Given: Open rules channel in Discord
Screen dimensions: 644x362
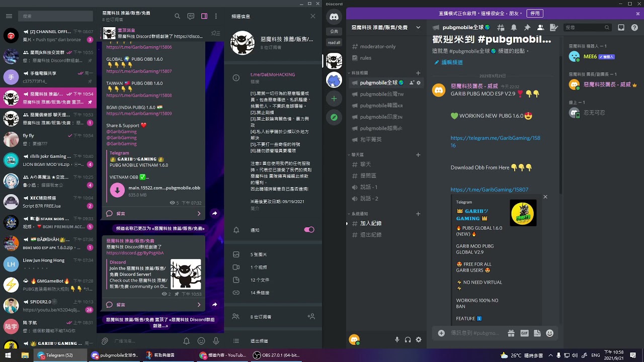Looking at the screenshot, I should (x=386, y=58).
